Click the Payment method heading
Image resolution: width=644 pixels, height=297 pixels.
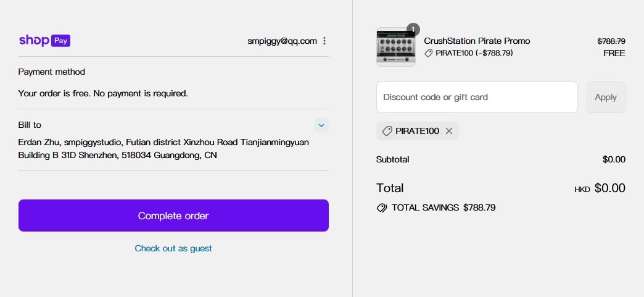pos(52,72)
